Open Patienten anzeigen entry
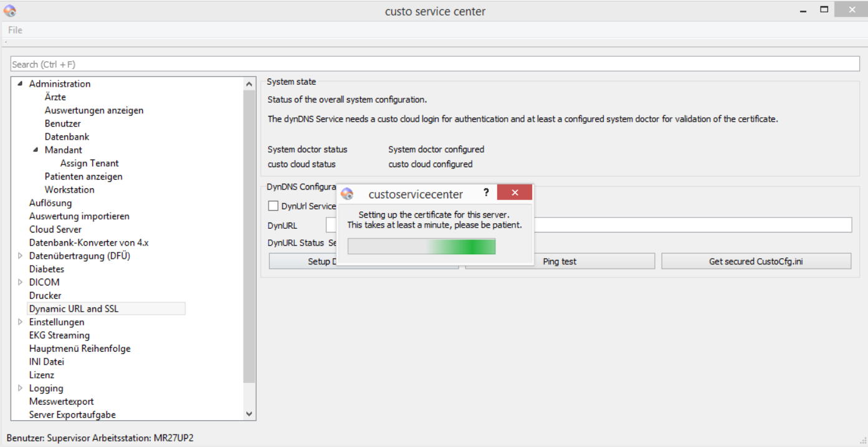The image size is (868, 447). pyautogui.click(x=83, y=176)
